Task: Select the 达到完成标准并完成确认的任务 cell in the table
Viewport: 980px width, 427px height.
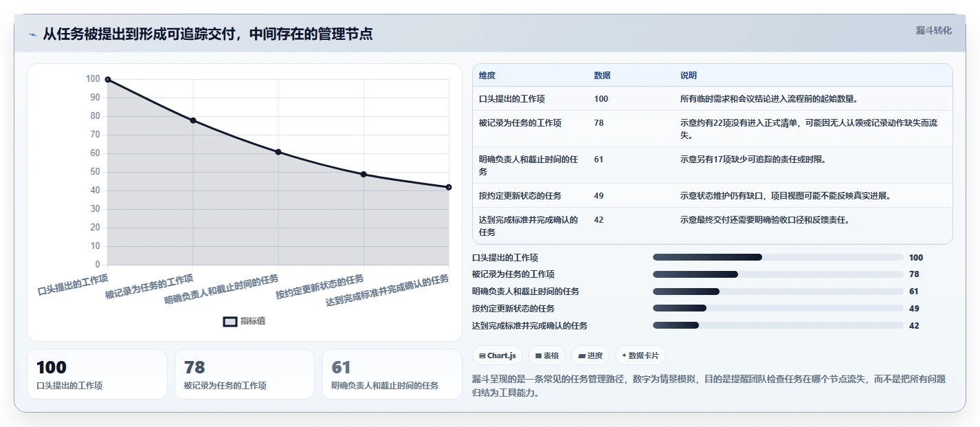Action: click(x=528, y=226)
